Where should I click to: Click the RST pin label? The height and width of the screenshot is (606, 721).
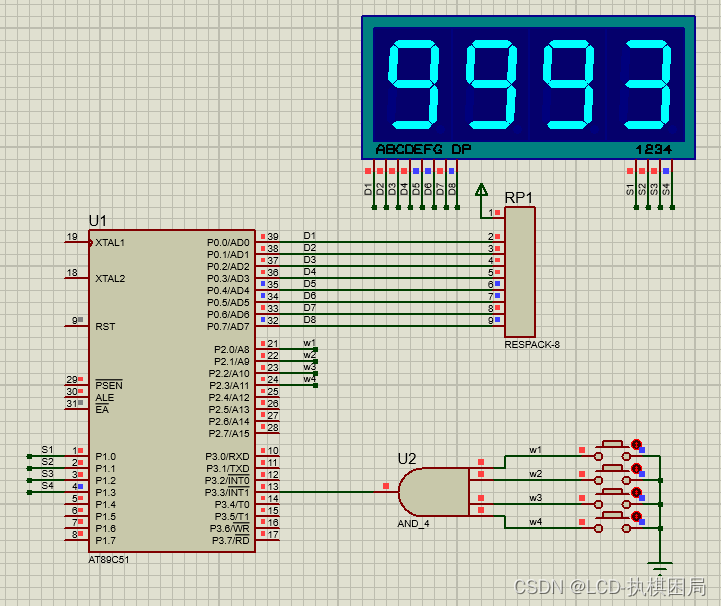(105, 326)
